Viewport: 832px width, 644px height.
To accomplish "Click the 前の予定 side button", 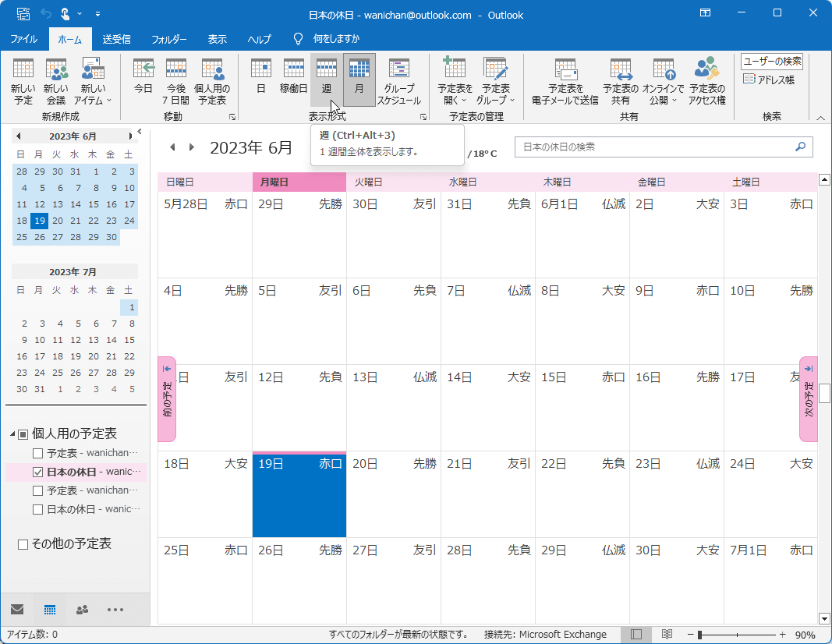I will (167, 399).
